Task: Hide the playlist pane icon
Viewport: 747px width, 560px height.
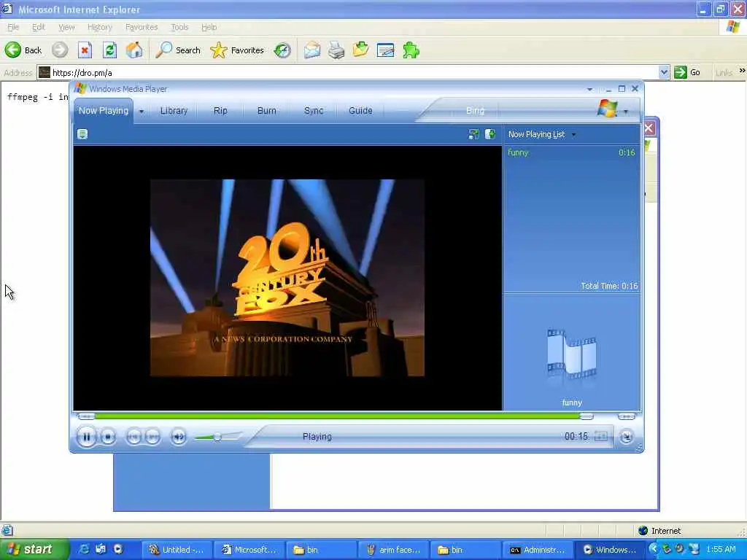Action: coord(490,134)
